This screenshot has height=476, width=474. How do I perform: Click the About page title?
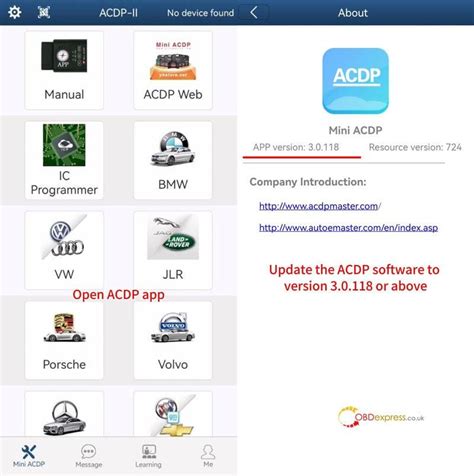point(353,13)
